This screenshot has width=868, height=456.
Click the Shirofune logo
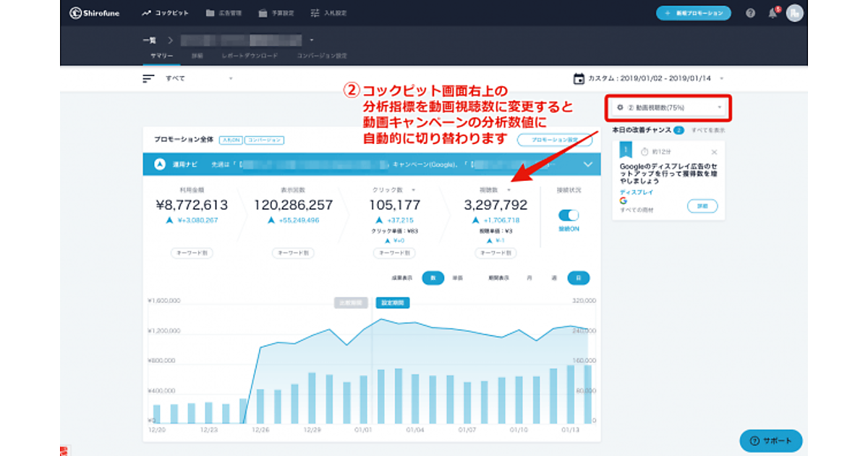click(x=95, y=13)
